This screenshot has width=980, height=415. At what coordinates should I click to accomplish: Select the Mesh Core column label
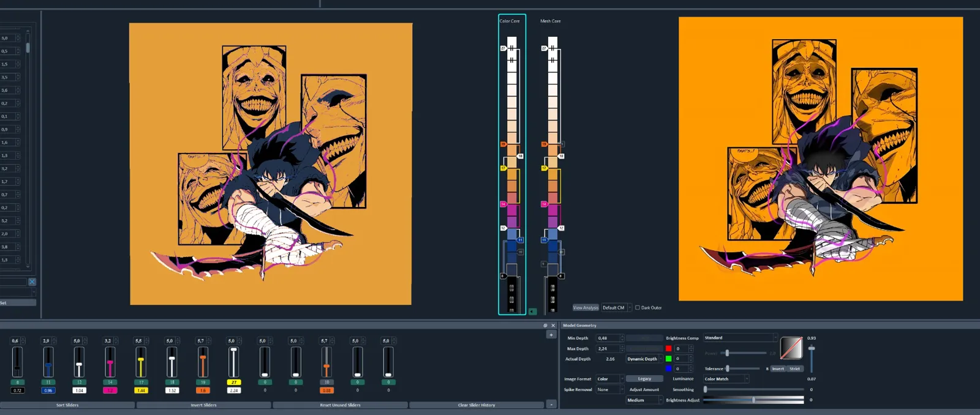[x=550, y=21]
